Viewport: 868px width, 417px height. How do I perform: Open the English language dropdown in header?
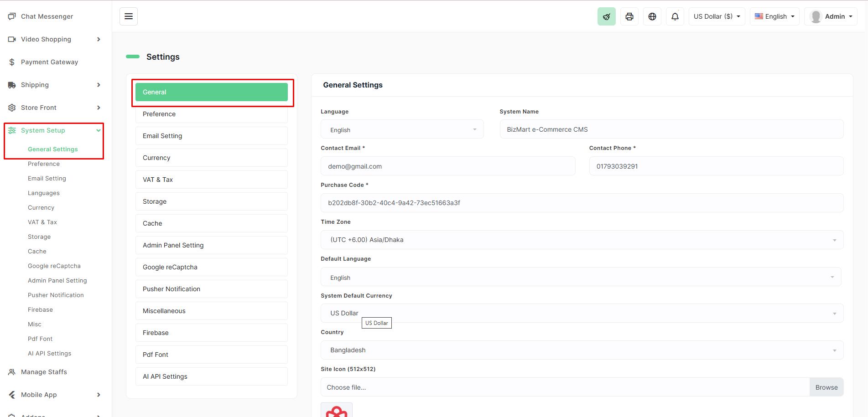[774, 16]
